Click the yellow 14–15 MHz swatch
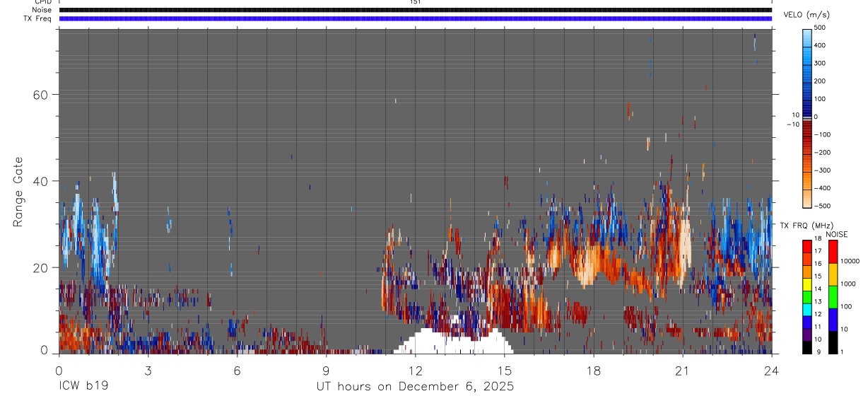 (x=807, y=284)
